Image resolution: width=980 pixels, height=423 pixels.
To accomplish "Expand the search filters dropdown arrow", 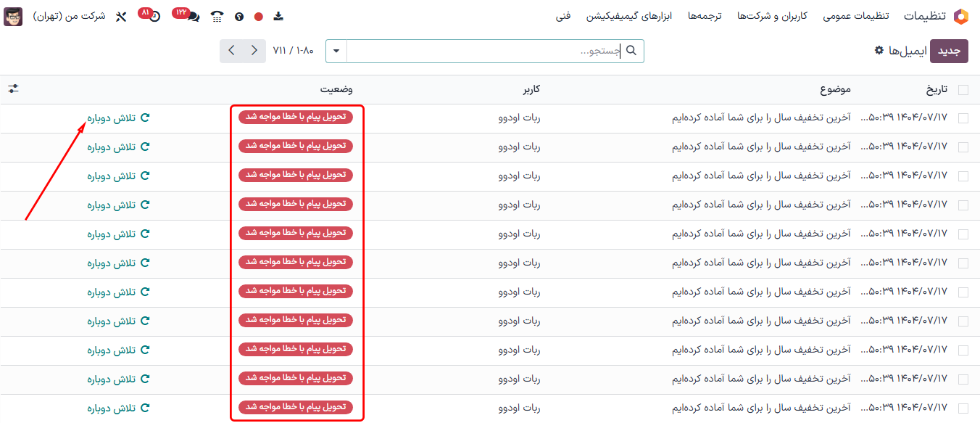I will point(336,51).
